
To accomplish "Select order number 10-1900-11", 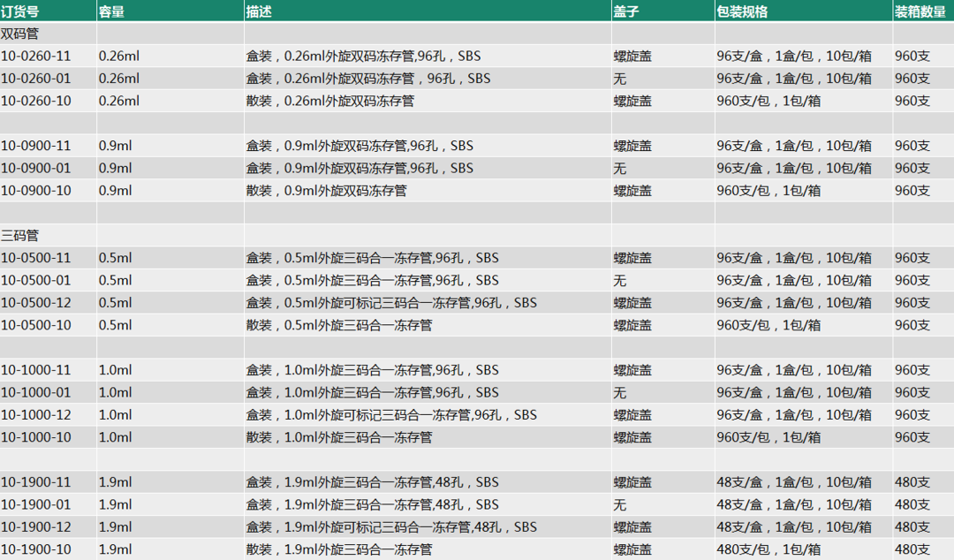I will [x=36, y=482].
